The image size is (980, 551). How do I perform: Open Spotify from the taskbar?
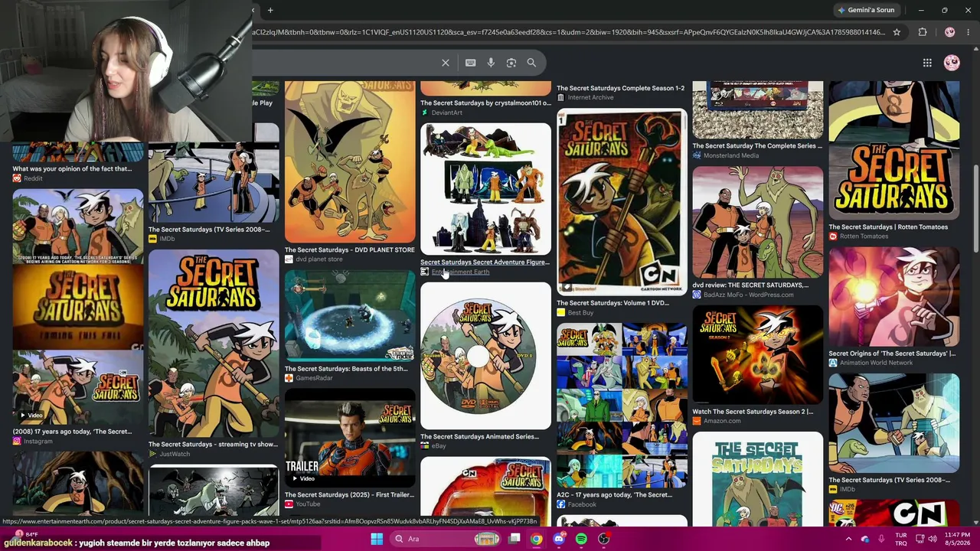581,539
